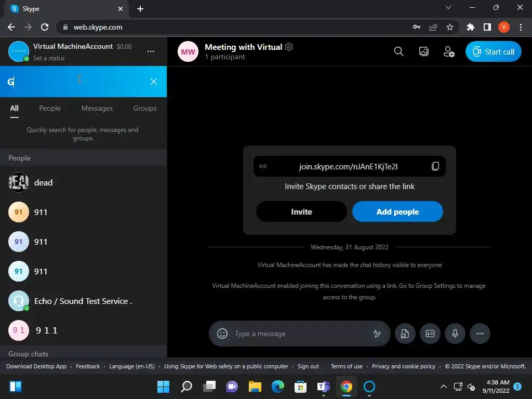Switch to the Messages search tab
The width and height of the screenshot is (532, 399).
[97, 108]
